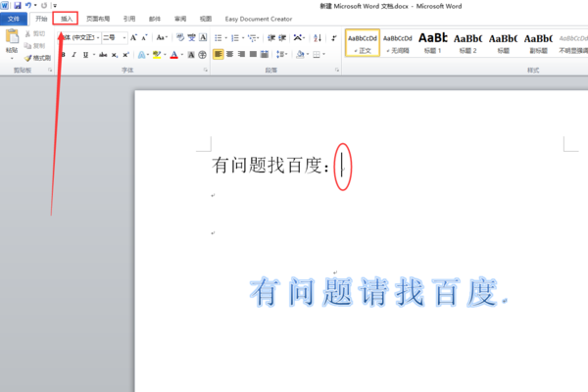This screenshot has height=392, width=588.
Task: Open the Text Effects glowing A icon
Action: [141, 55]
